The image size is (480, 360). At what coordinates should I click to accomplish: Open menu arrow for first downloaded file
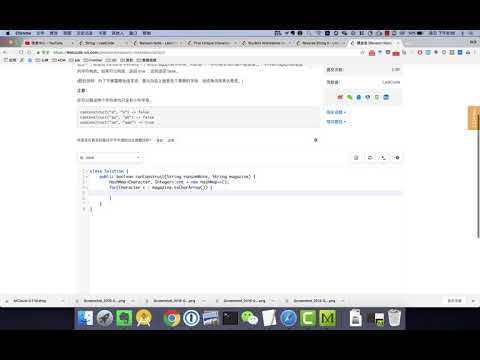[62, 301]
